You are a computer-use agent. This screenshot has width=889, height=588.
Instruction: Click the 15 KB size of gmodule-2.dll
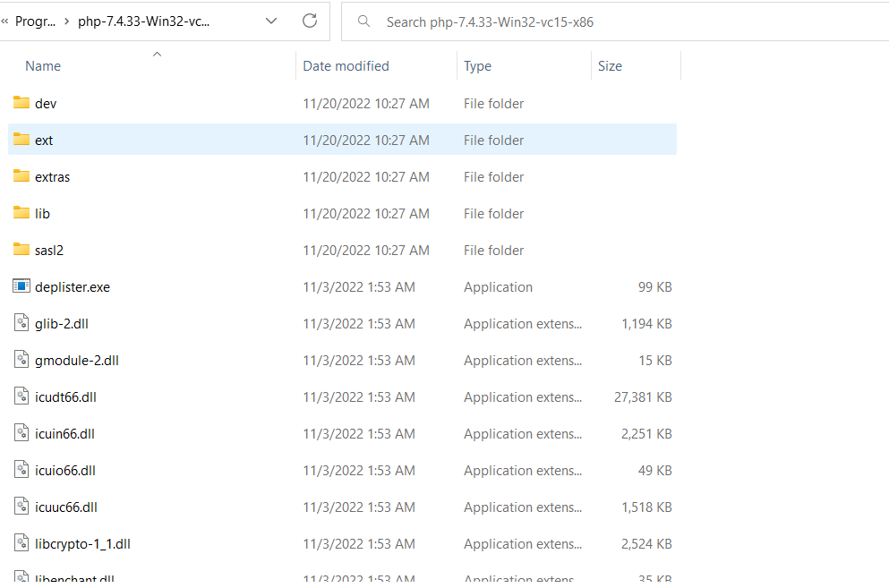pos(654,360)
